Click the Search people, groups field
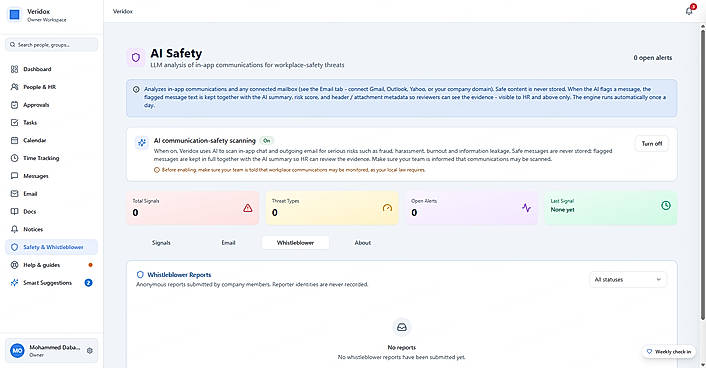 [51, 45]
